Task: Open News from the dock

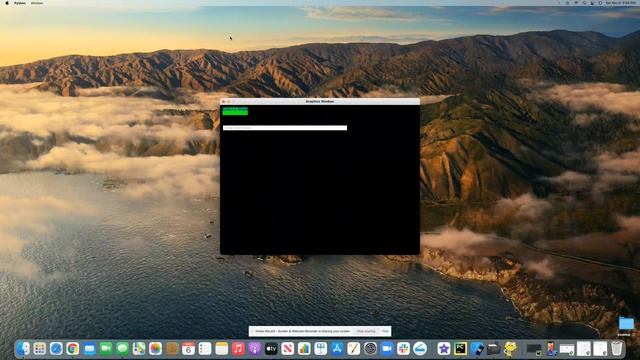Action: tap(288, 349)
